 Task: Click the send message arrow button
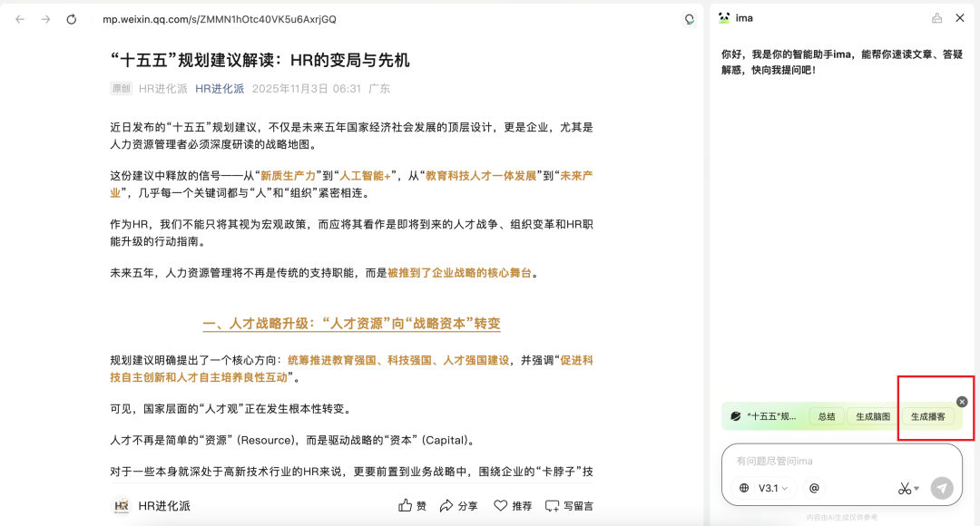point(942,488)
